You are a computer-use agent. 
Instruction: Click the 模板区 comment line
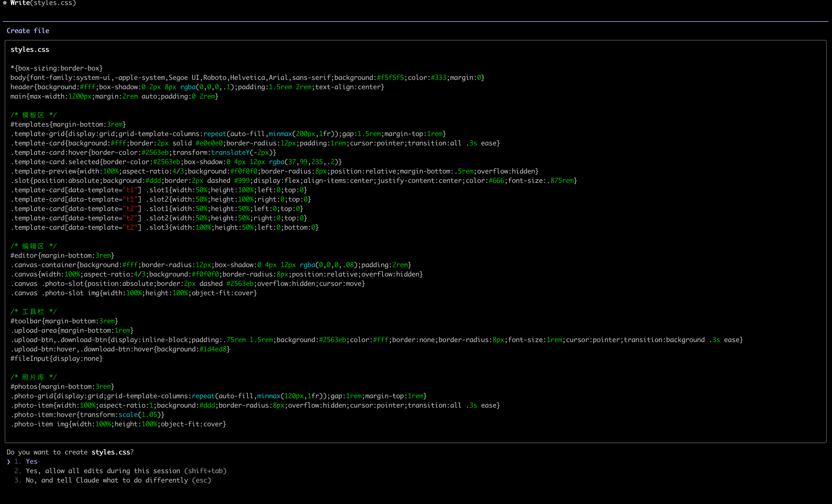pos(33,115)
